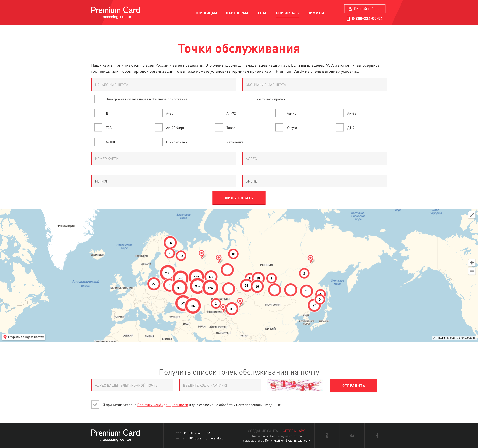Check Учитывать пробки option
The height and width of the screenshot is (448, 478).
(249, 99)
